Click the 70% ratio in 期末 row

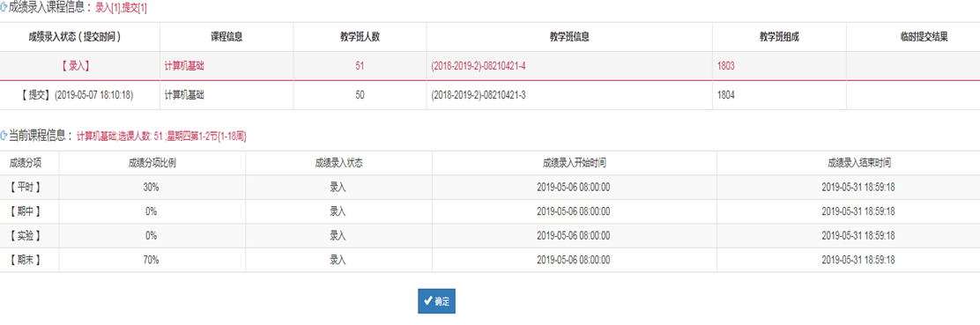click(x=152, y=260)
